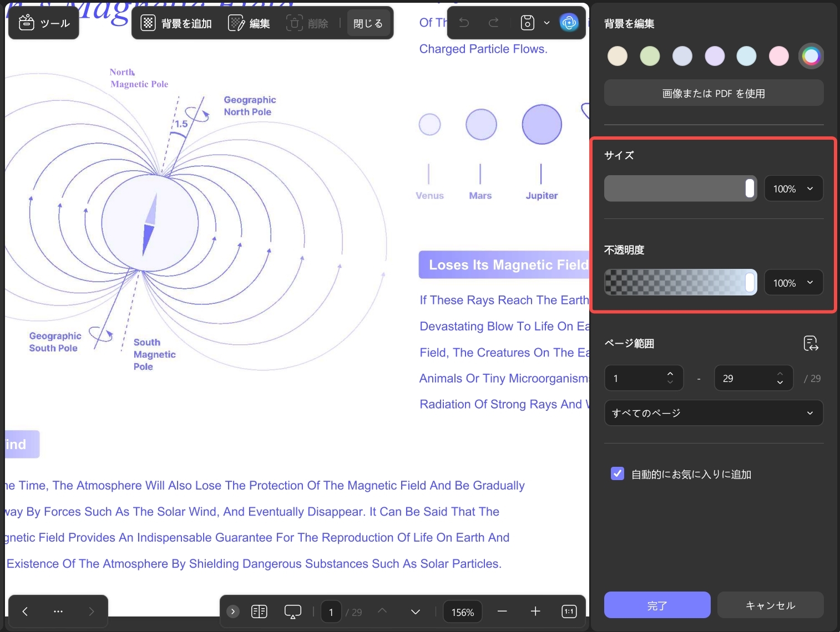Click the 'Mars' label in the document
Viewport: 840px width, 632px height.
(480, 196)
